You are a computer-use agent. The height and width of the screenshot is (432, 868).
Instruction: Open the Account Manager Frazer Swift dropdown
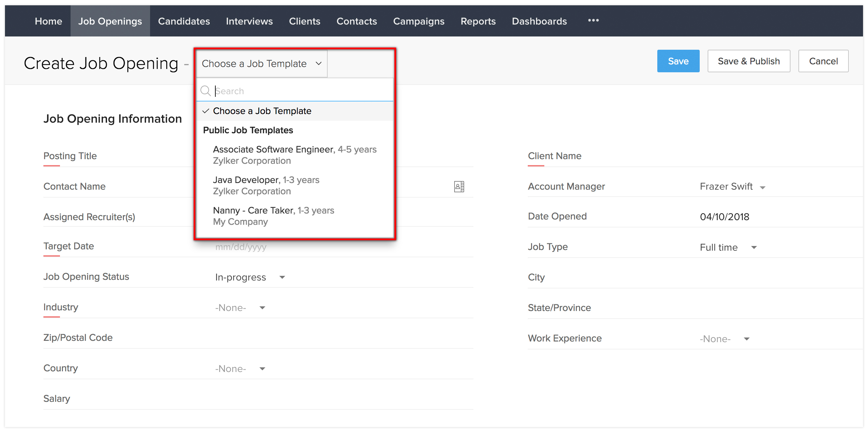pyautogui.click(x=732, y=187)
